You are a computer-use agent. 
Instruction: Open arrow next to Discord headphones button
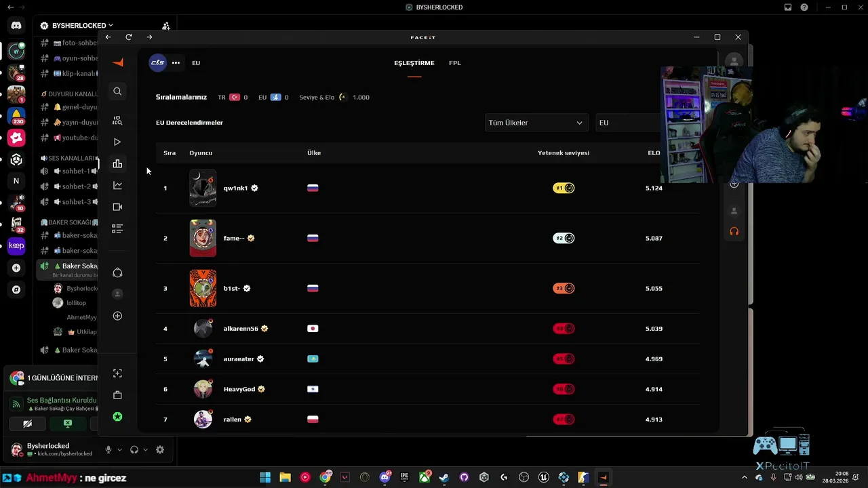pos(145,449)
